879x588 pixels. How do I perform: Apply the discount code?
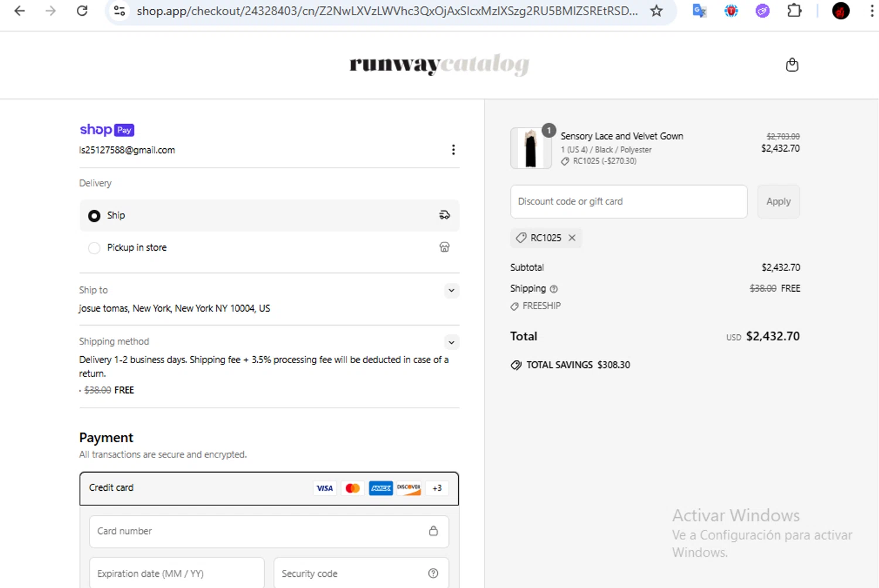point(778,201)
